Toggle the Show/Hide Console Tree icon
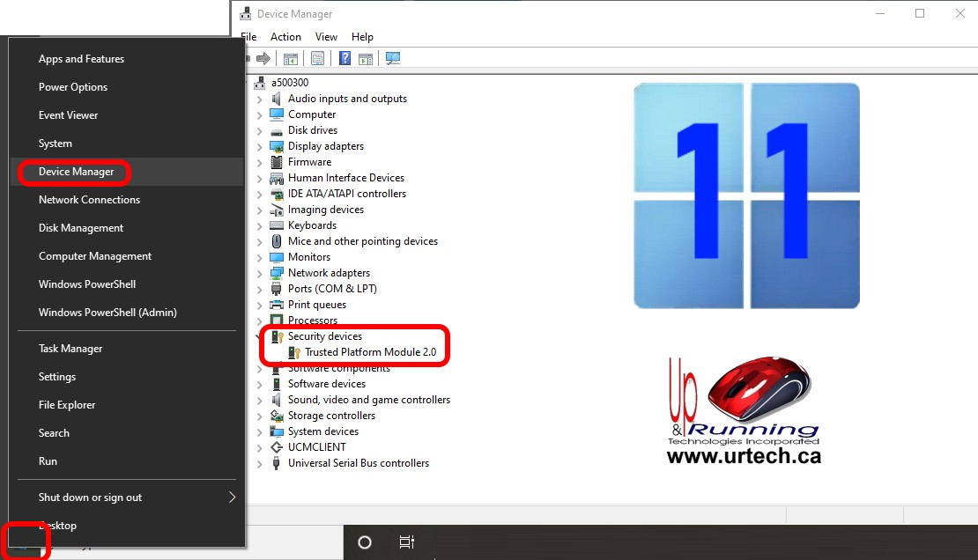978x560 pixels. pos(292,58)
